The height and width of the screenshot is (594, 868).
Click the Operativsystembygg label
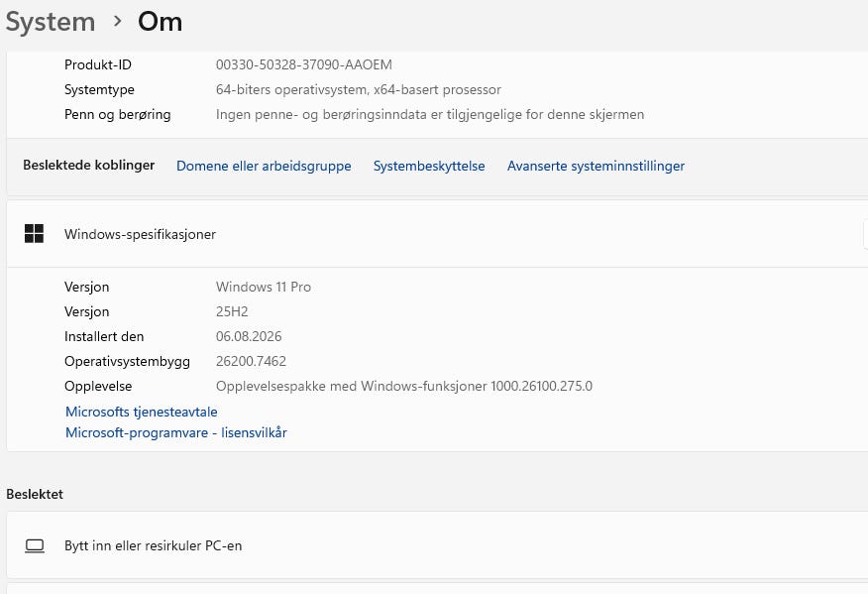(127, 361)
